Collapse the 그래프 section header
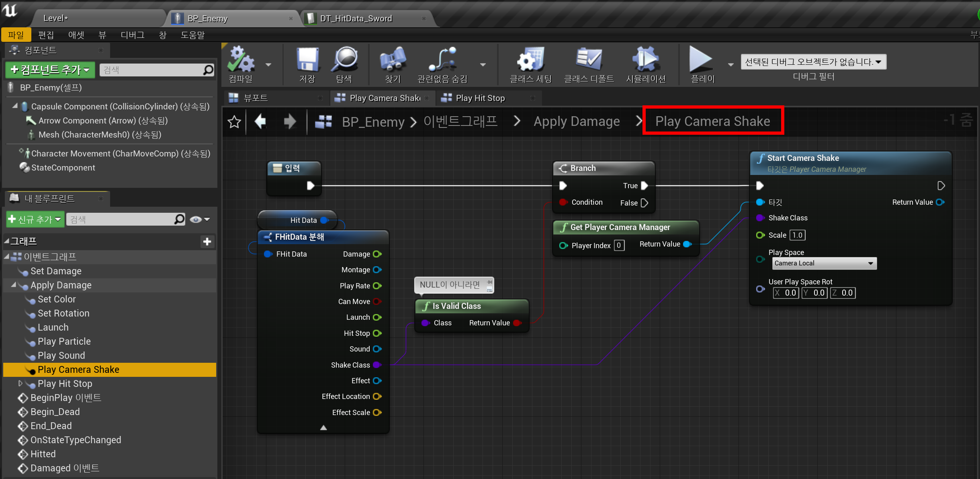 6,241
